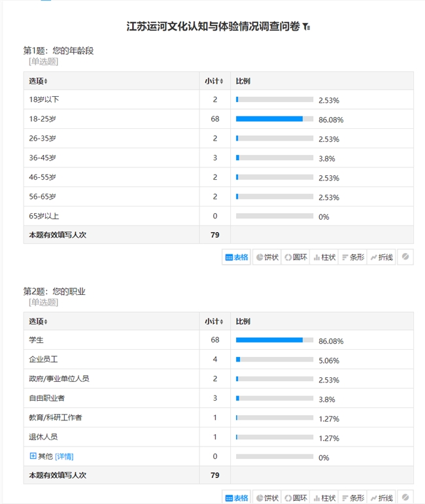Select the 表格 tab for question 2
This screenshot has width=425, height=504.
click(x=237, y=498)
